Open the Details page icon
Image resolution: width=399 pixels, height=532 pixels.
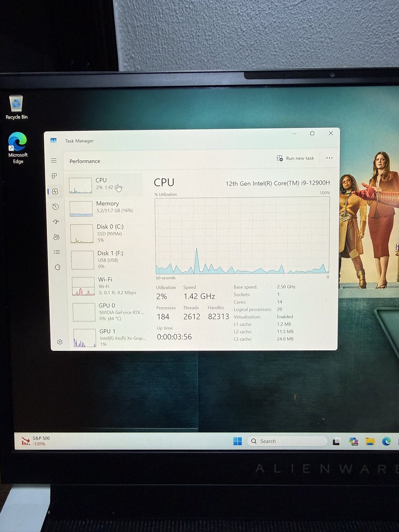pos(57,252)
